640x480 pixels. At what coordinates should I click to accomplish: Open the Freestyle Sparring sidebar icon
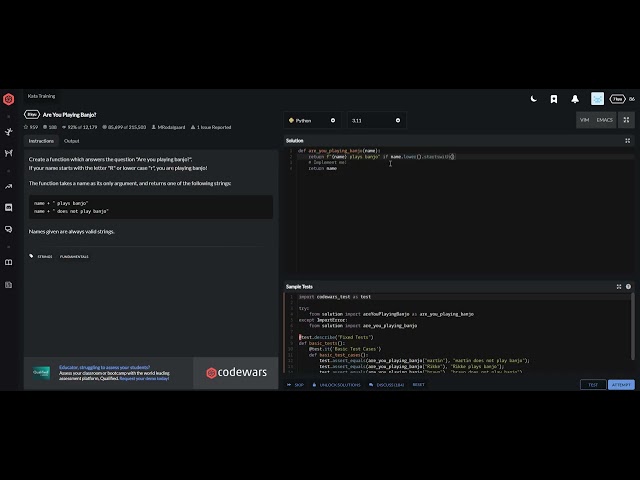pos(9,153)
